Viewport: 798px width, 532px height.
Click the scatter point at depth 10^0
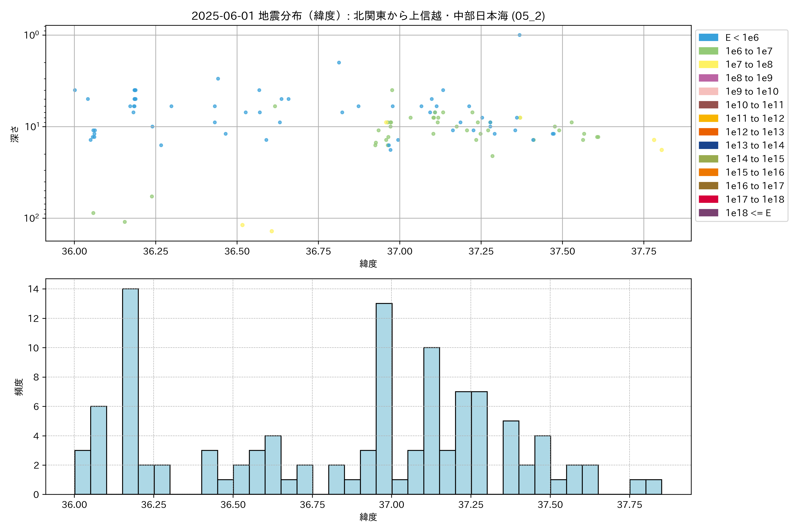click(x=519, y=35)
